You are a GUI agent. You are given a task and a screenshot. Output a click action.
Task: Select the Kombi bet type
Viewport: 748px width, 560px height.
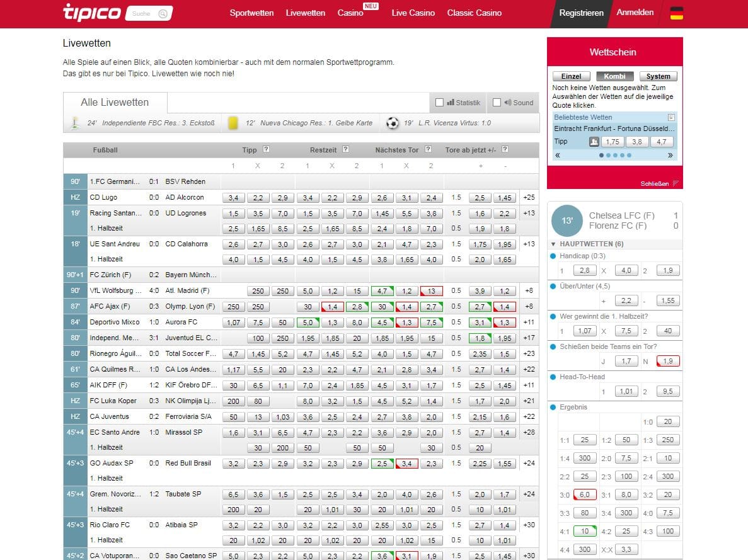[614, 76]
